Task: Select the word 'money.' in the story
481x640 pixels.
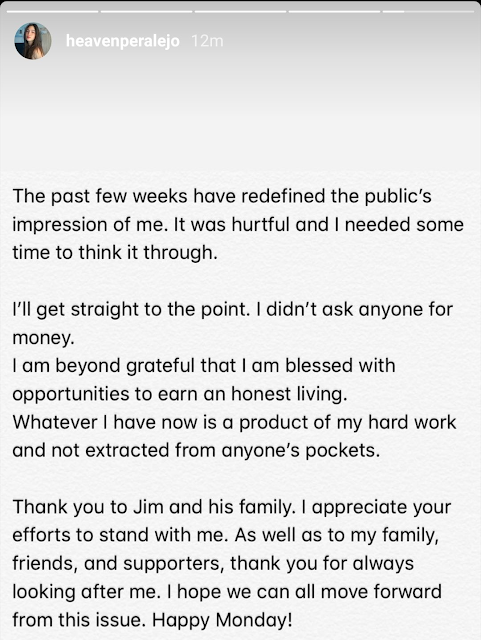Action: click(x=43, y=338)
